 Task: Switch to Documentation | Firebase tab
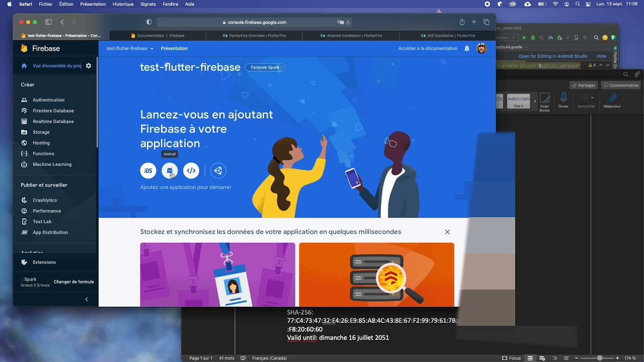pyautogui.click(x=157, y=36)
